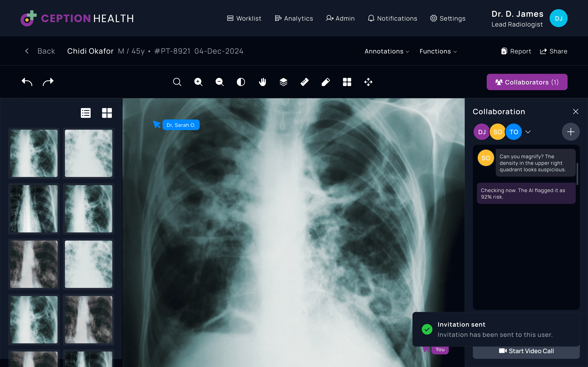Viewport: 588px width, 367px height.
Task: Pick the pencil annotation tool
Action: [326, 82]
